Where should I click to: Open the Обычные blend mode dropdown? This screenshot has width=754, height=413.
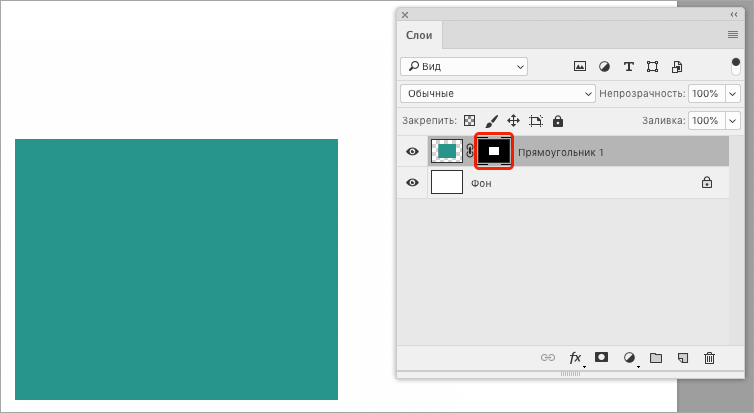(x=498, y=93)
